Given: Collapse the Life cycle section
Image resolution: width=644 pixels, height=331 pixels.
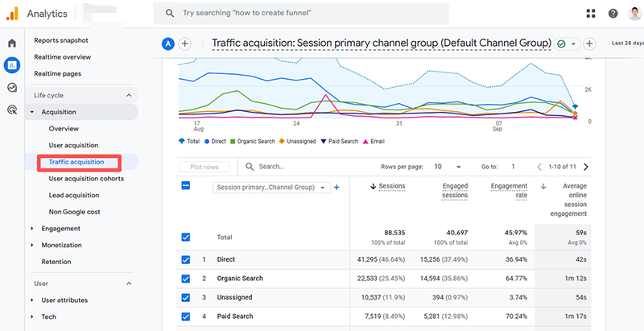Looking at the screenshot, I should pyautogui.click(x=129, y=95).
